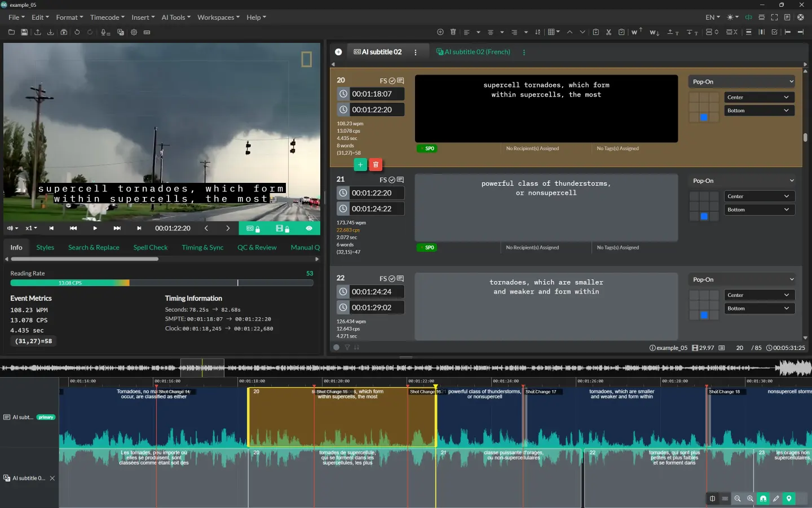Cut event with scissors icon
Image resolution: width=812 pixels, height=508 pixels.
(x=609, y=32)
